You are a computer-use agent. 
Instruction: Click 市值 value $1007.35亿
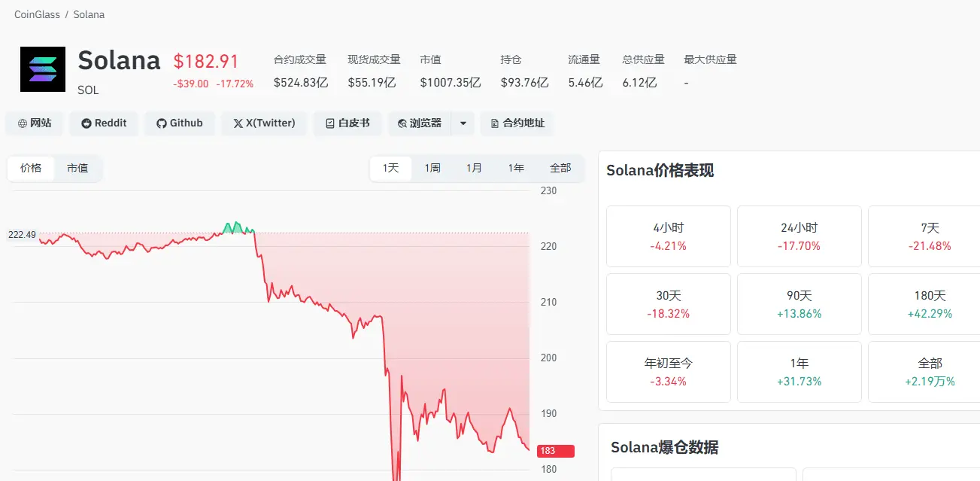tap(451, 83)
